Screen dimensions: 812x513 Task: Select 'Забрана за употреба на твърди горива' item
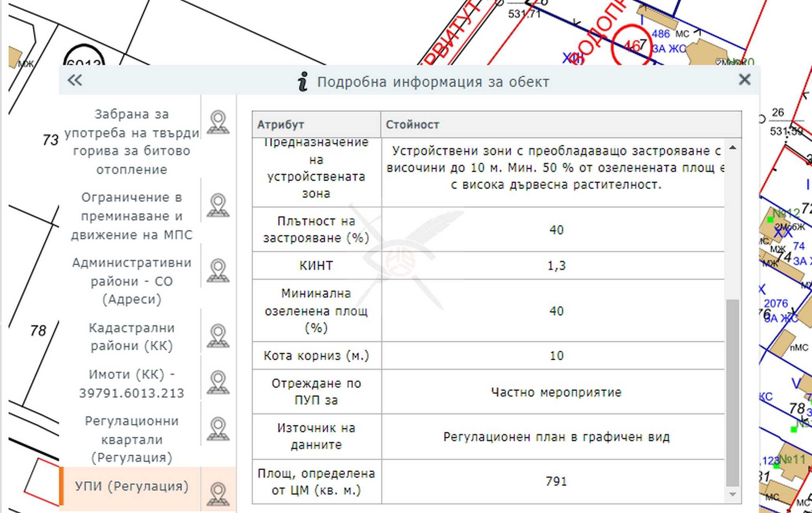[132, 142]
